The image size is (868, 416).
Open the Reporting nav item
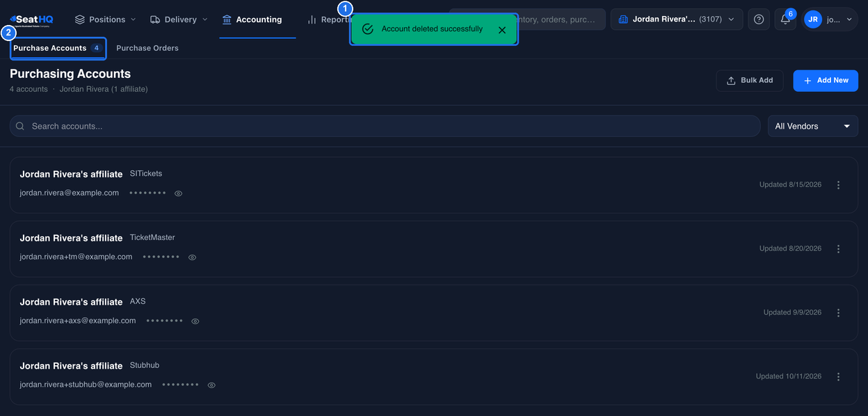click(328, 19)
